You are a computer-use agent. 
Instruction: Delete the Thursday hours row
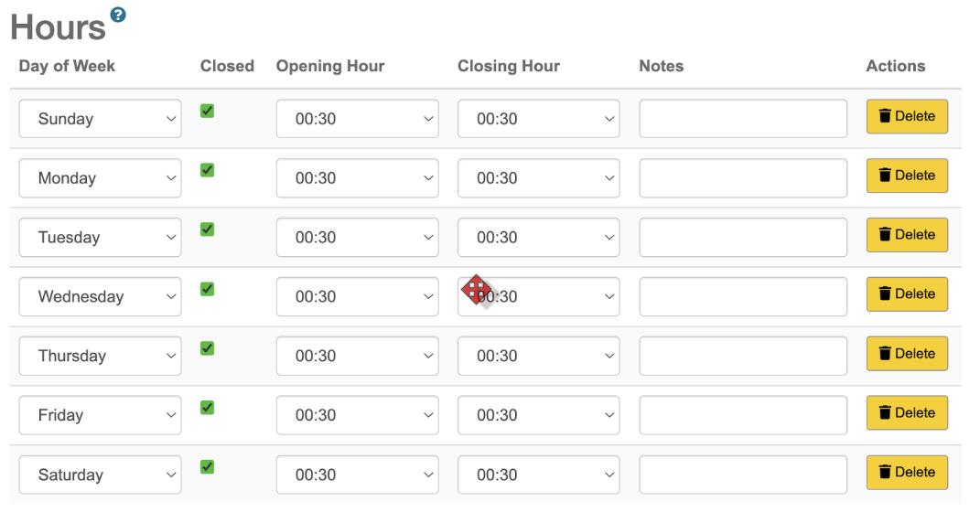[x=907, y=354]
